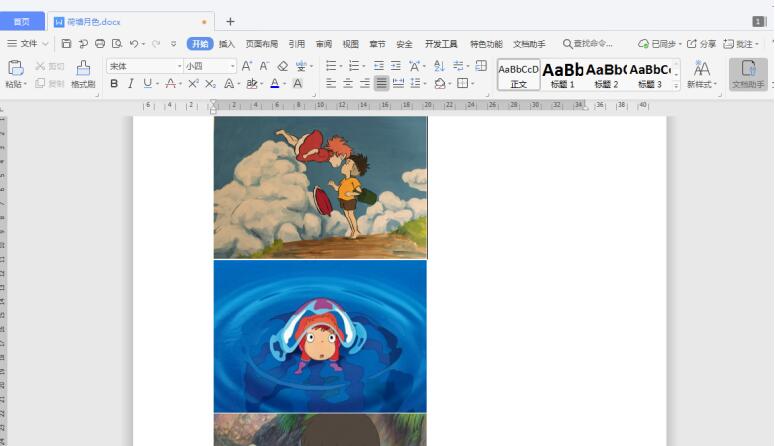Open a new tab with the plus button
The image size is (775, 446).
[x=230, y=22]
